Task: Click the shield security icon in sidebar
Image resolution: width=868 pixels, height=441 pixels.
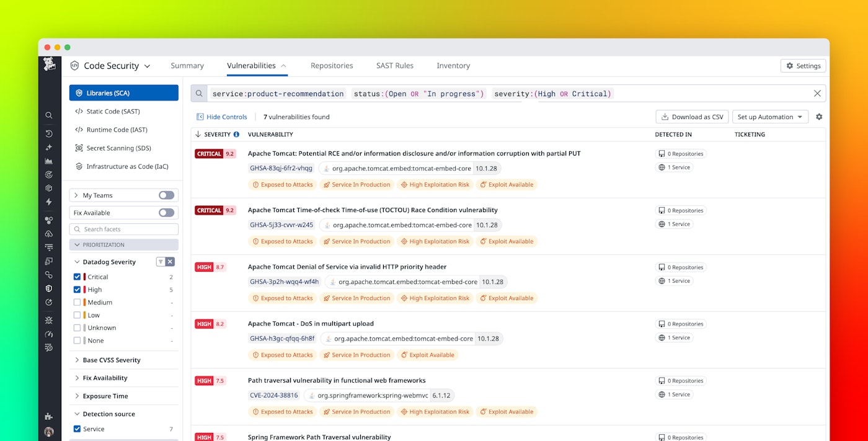Action: pyautogui.click(x=49, y=288)
